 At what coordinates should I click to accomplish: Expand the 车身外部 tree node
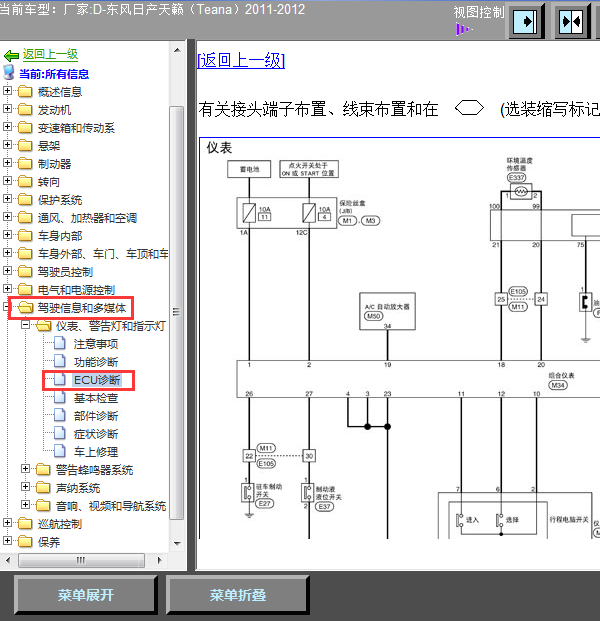[7, 253]
